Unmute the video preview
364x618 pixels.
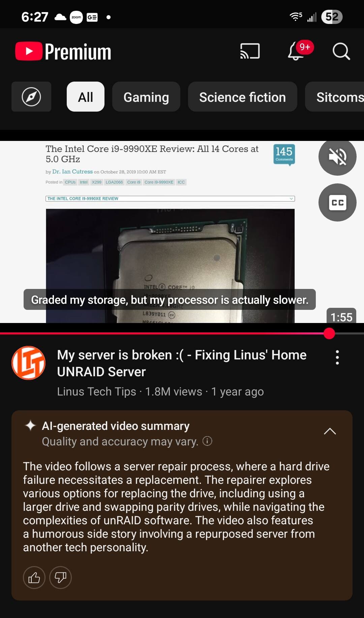[x=337, y=157]
